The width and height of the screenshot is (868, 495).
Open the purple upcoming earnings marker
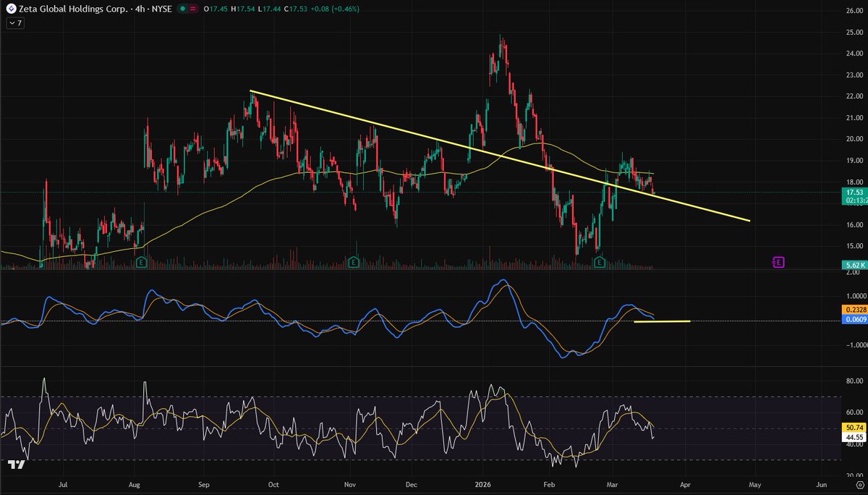pyautogui.click(x=778, y=262)
